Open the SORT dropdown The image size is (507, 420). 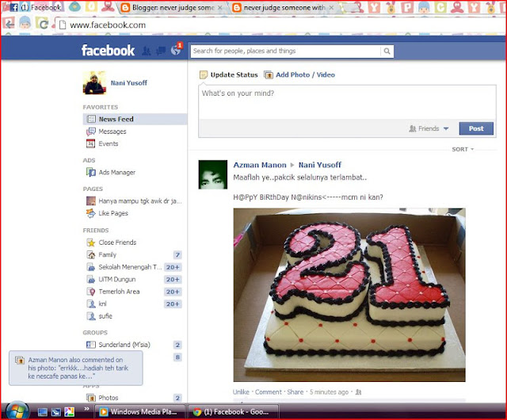463,150
